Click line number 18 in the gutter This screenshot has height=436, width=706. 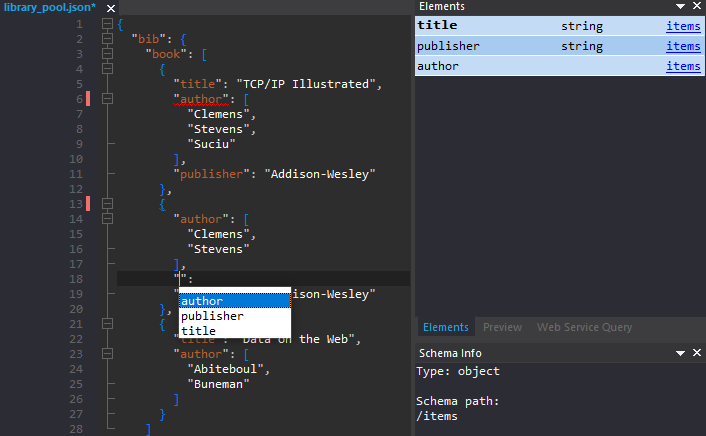76,279
